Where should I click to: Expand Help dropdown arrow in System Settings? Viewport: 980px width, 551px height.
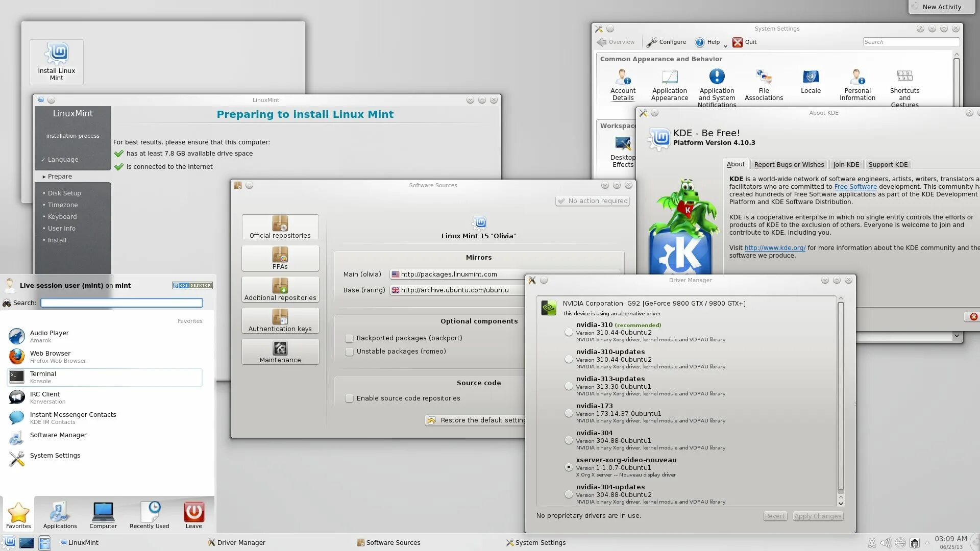(x=725, y=46)
